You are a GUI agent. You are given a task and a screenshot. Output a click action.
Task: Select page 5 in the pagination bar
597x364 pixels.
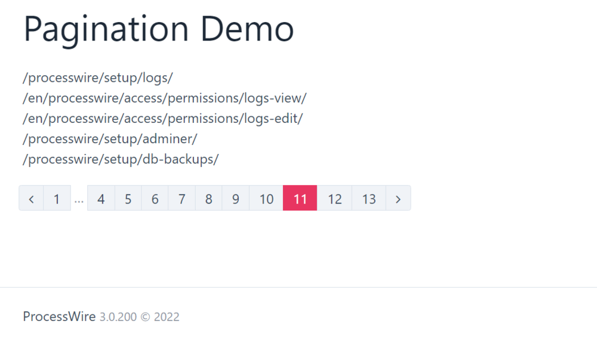[x=128, y=198]
